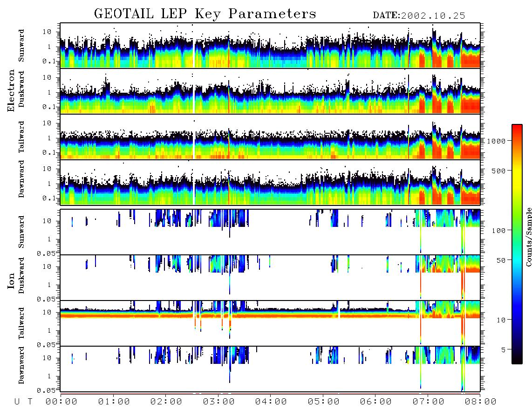The height and width of the screenshot is (410, 532).
Task: Click the Ion Tailward spectrogram panel
Action: (x=270, y=323)
